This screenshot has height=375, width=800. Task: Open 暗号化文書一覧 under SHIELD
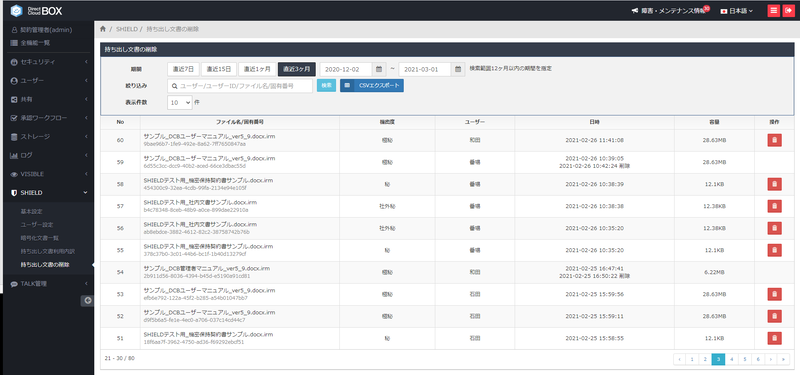coord(40,238)
